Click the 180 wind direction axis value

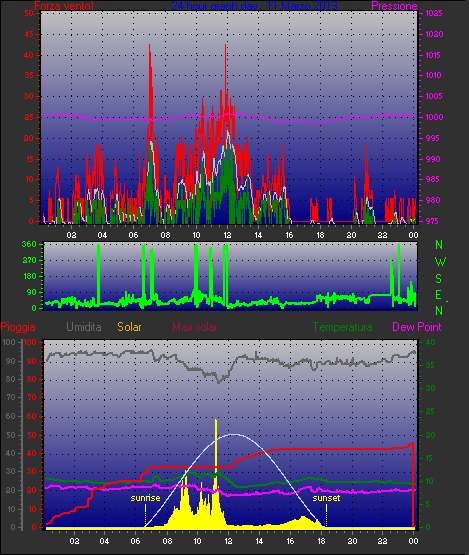click(x=29, y=276)
